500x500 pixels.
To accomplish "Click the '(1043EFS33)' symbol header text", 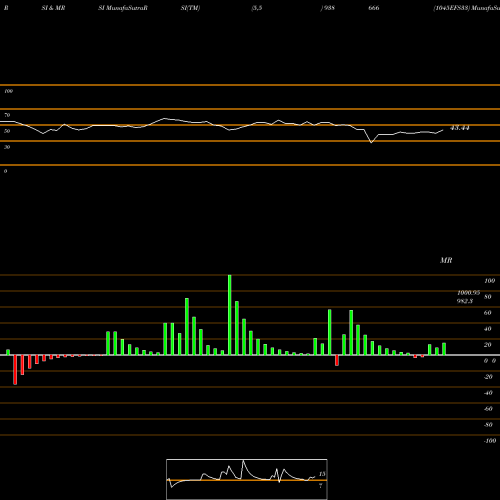I will coord(451,8).
